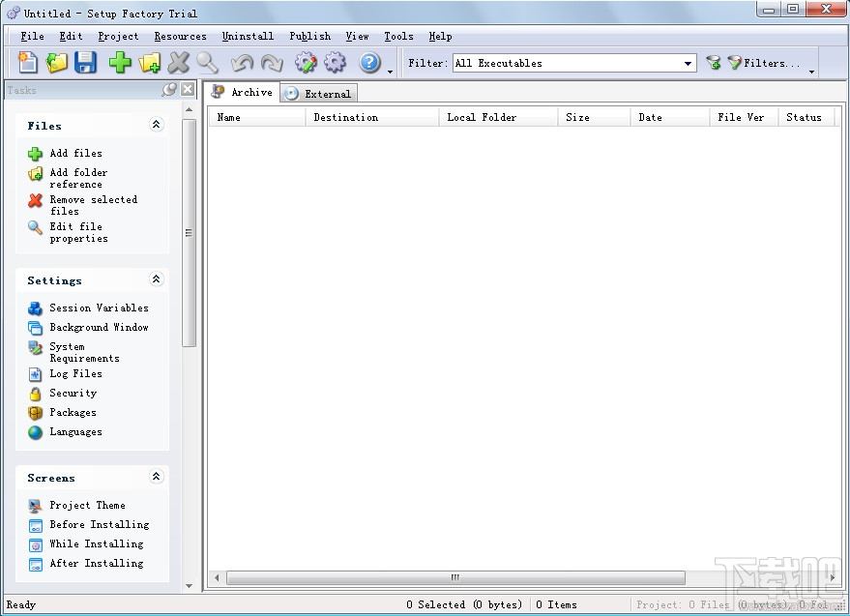Collapse the Settings task group chevron
Screen dimensions: 850x616
[x=156, y=279]
